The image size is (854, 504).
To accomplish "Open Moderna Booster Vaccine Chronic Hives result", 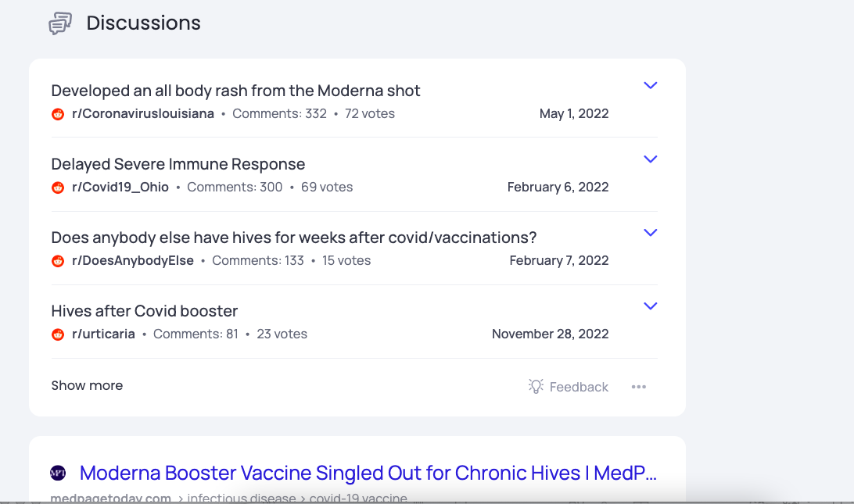I will pos(368,473).
